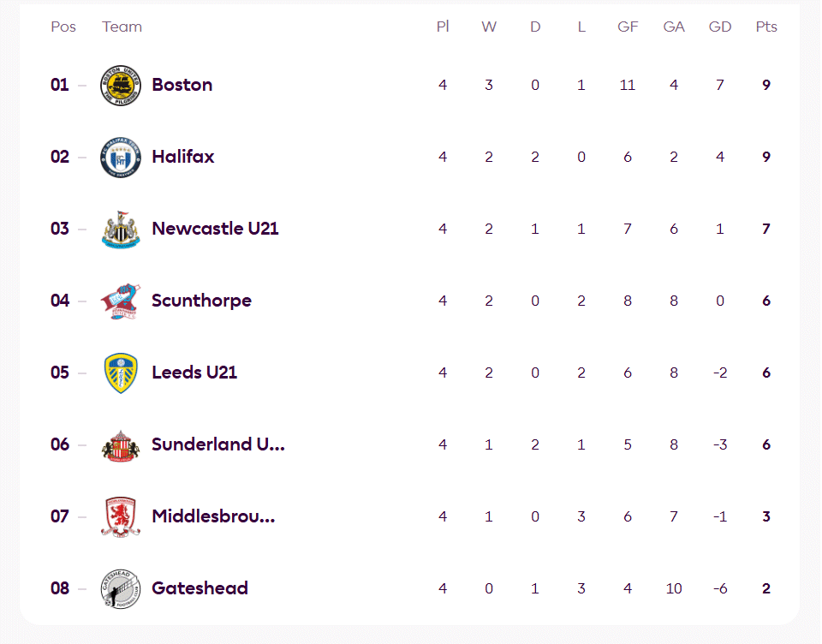
Task: Click the Pos column header
Action: (x=63, y=27)
